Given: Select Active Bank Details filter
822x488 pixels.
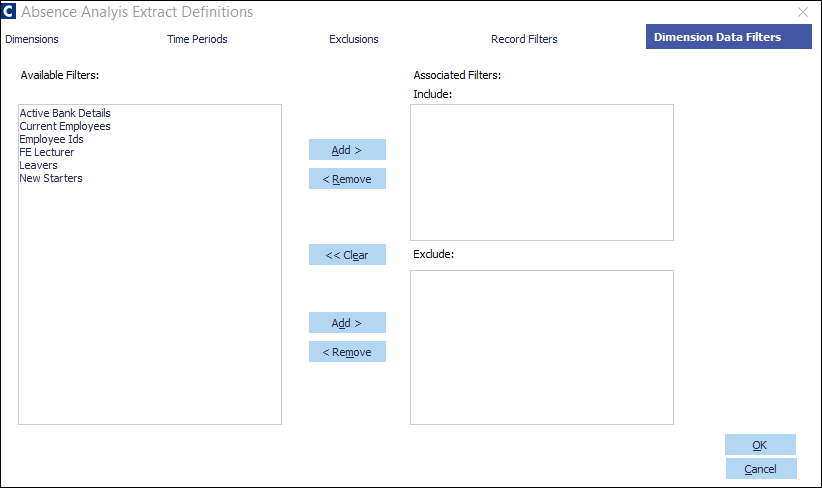Looking at the screenshot, I should (x=65, y=113).
